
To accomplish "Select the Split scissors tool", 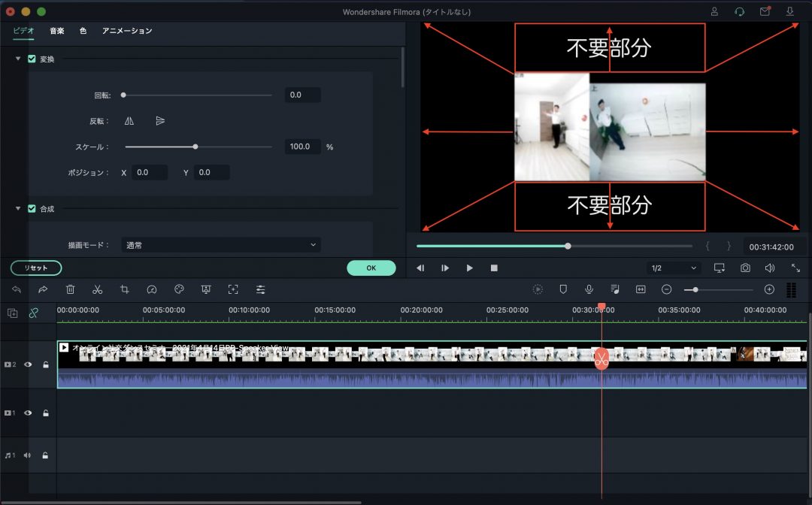I will point(98,289).
